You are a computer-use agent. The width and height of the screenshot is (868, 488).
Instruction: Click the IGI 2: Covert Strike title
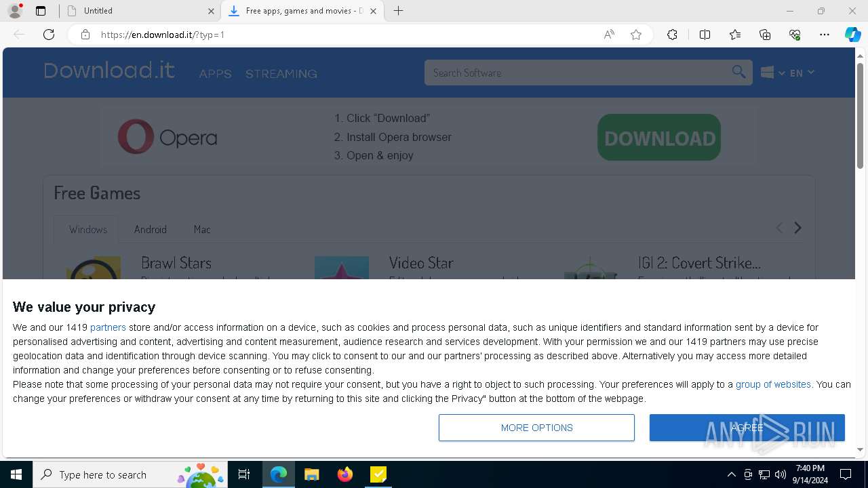(699, 263)
